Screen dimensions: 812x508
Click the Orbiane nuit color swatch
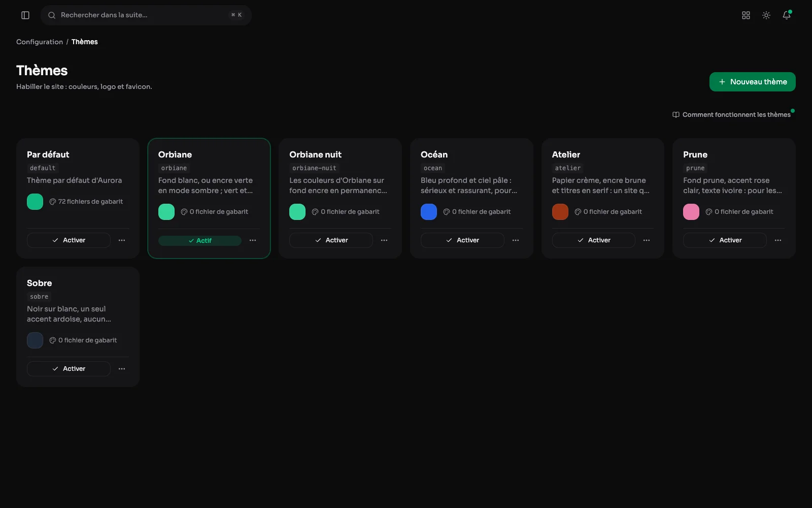click(x=297, y=212)
